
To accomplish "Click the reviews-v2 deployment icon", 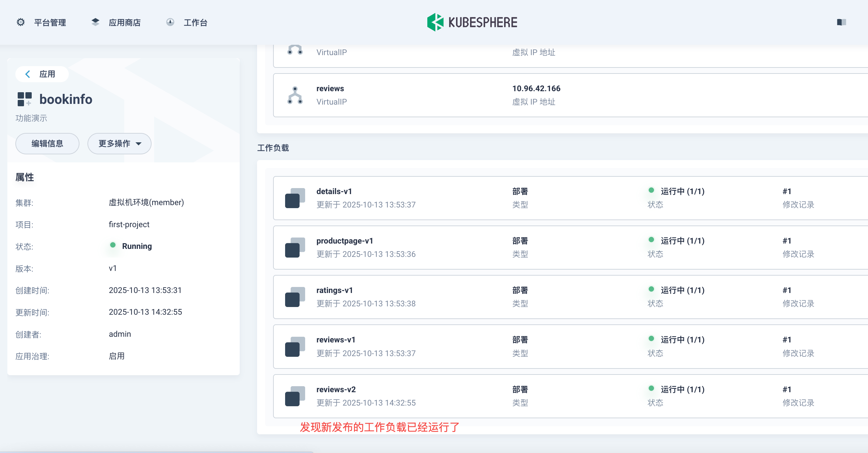I will (295, 396).
